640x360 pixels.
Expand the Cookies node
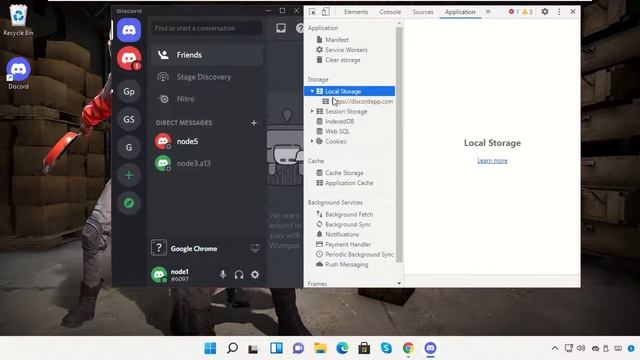(312, 141)
